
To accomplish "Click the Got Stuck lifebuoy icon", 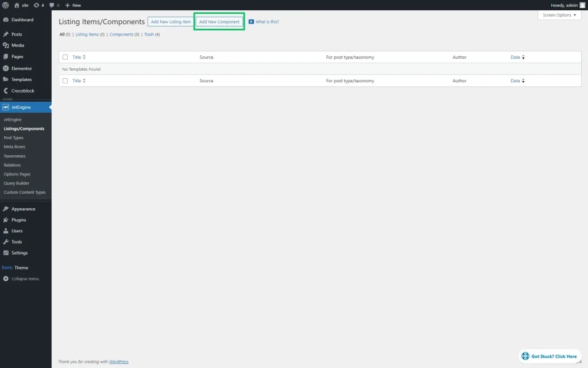I will pyautogui.click(x=525, y=356).
